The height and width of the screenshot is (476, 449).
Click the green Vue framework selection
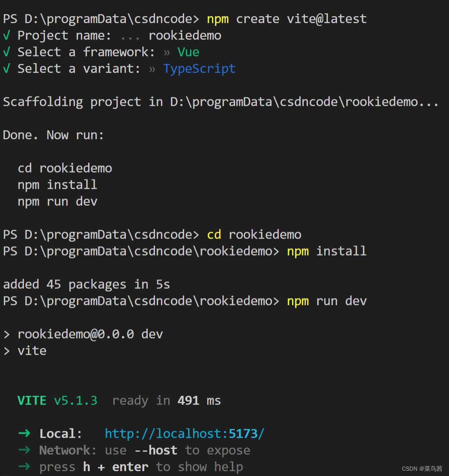tap(188, 52)
